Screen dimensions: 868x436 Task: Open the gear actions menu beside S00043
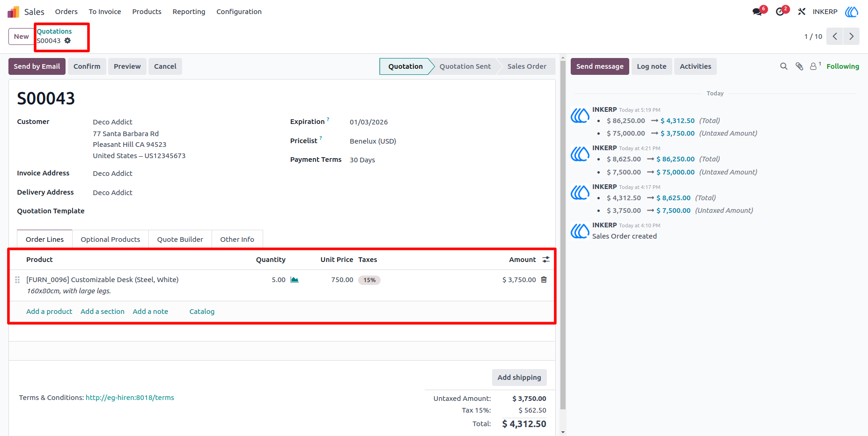click(x=67, y=41)
